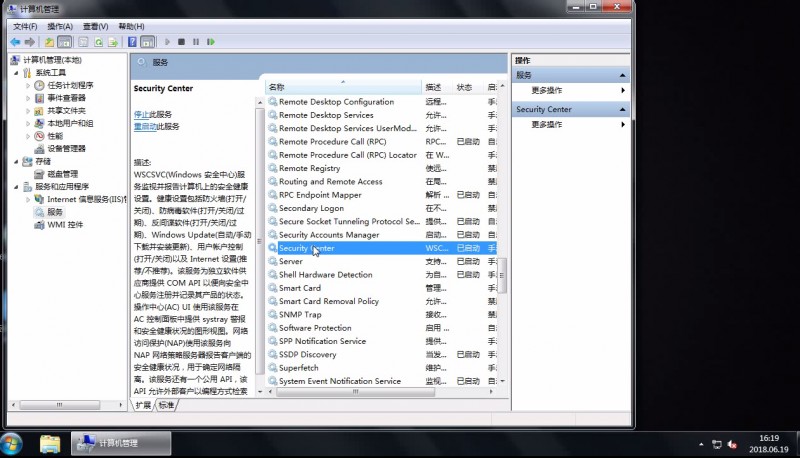This screenshot has width=800, height=458.
Task: Expand the 事件查看器 node arrow
Action: (28, 98)
